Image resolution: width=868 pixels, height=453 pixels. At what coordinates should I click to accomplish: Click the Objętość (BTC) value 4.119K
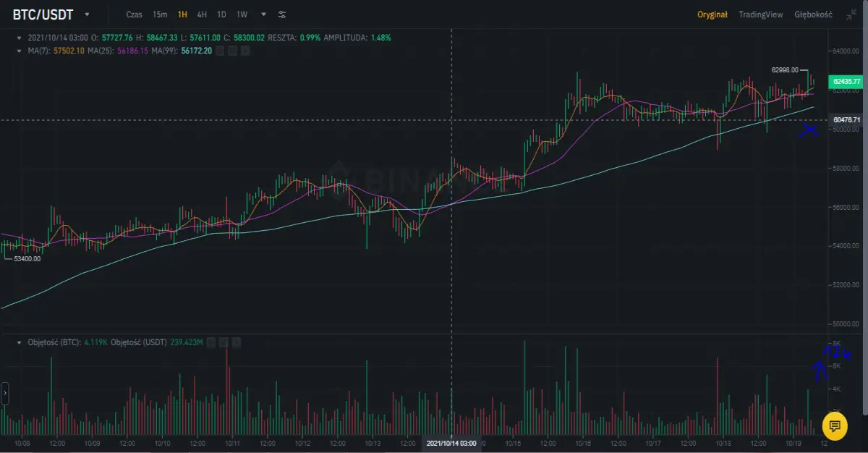coord(95,342)
